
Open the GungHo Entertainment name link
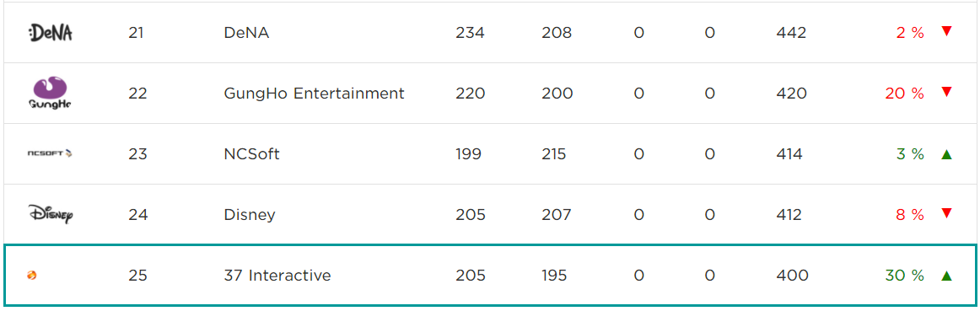click(314, 94)
